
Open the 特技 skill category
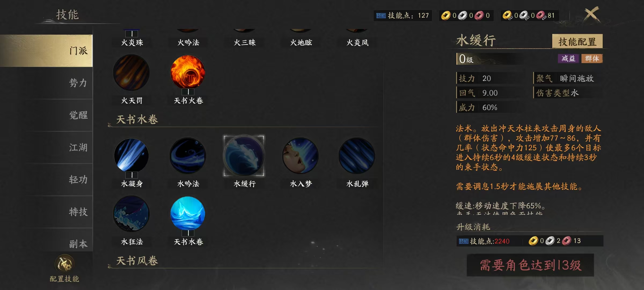(x=78, y=212)
